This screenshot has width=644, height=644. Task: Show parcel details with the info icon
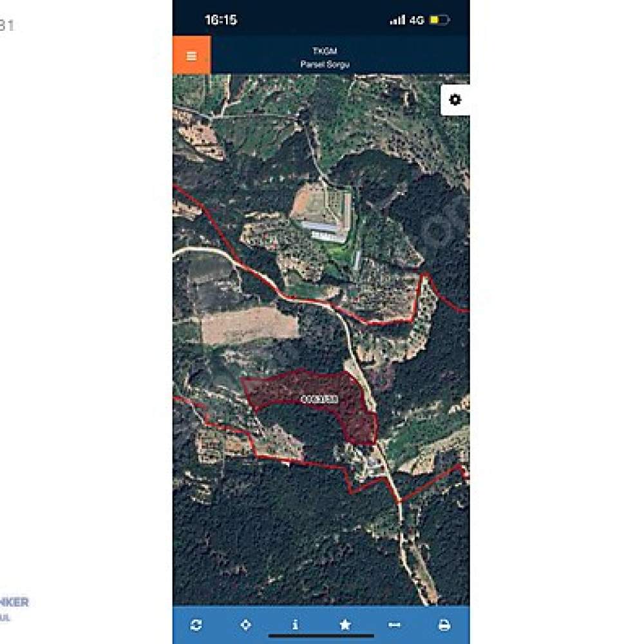(296, 625)
